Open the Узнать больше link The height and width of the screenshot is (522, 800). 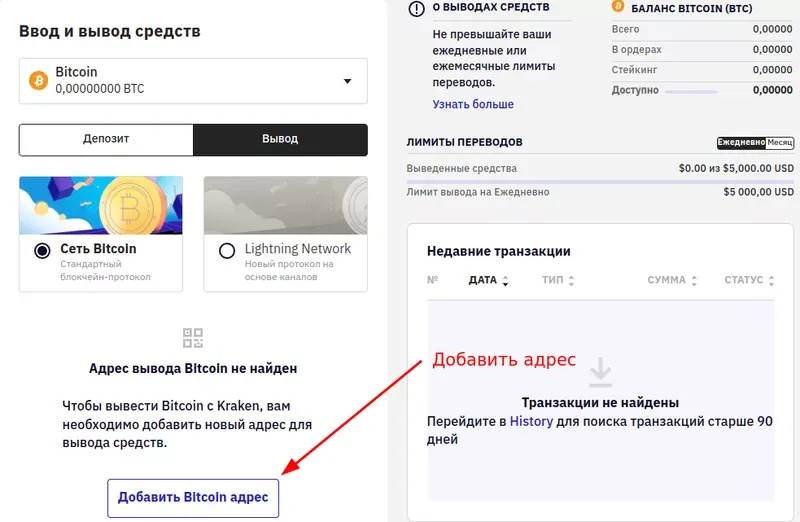[x=473, y=104]
